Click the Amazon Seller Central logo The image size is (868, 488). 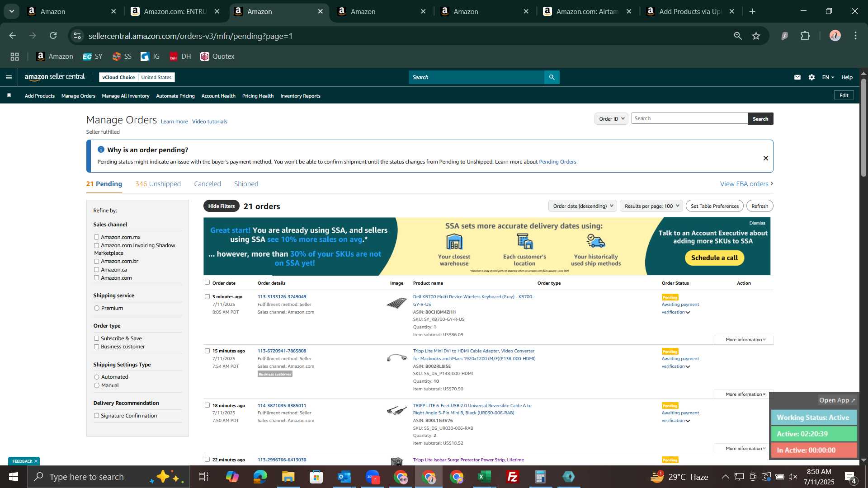55,77
